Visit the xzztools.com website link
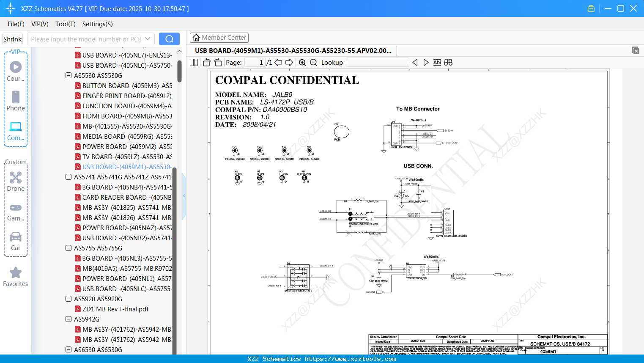Viewport: 644px width, 363px height. (x=350, y=359)
